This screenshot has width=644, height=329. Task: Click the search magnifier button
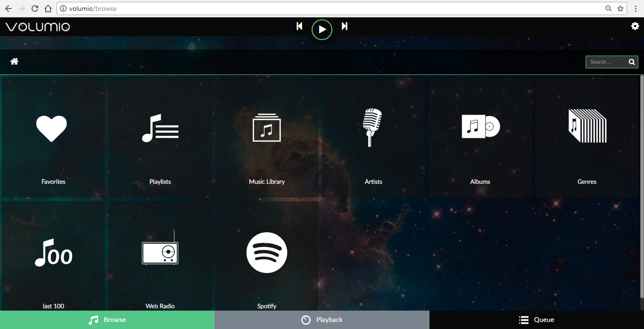632,62
